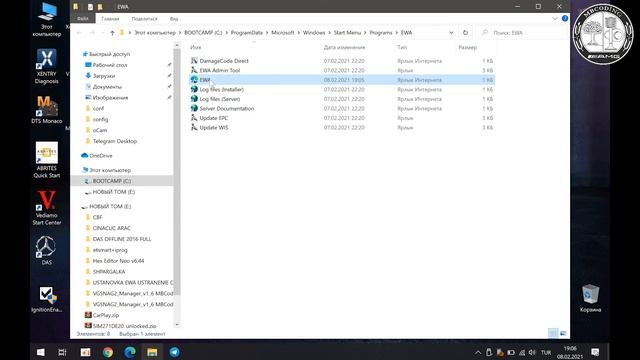Open Task View on taskbar
This screenshot has height=360, width=640.
(x=62, y=352)
